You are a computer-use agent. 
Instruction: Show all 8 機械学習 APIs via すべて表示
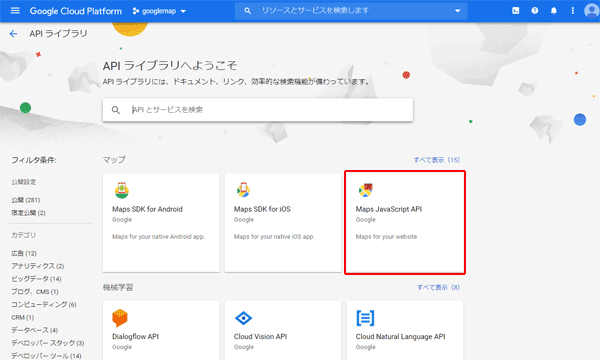click(438, 287)
